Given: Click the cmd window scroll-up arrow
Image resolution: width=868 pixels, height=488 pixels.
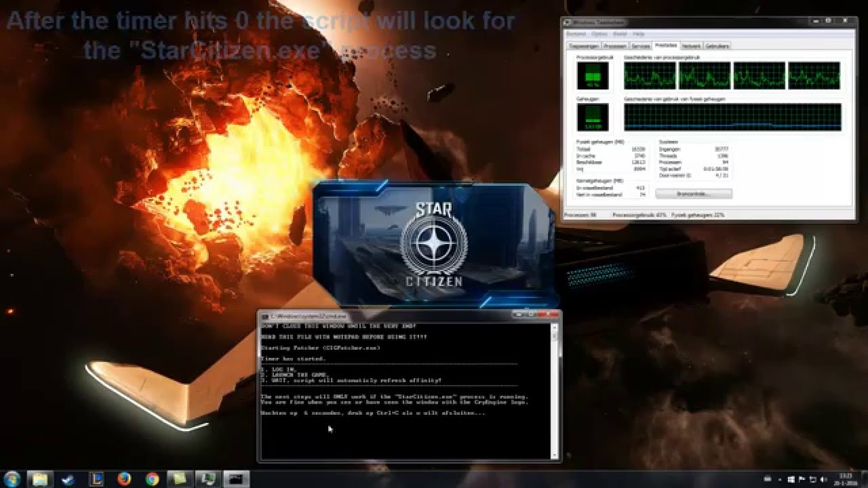Looking at the screenshot, I should click(x=555, y=327).
